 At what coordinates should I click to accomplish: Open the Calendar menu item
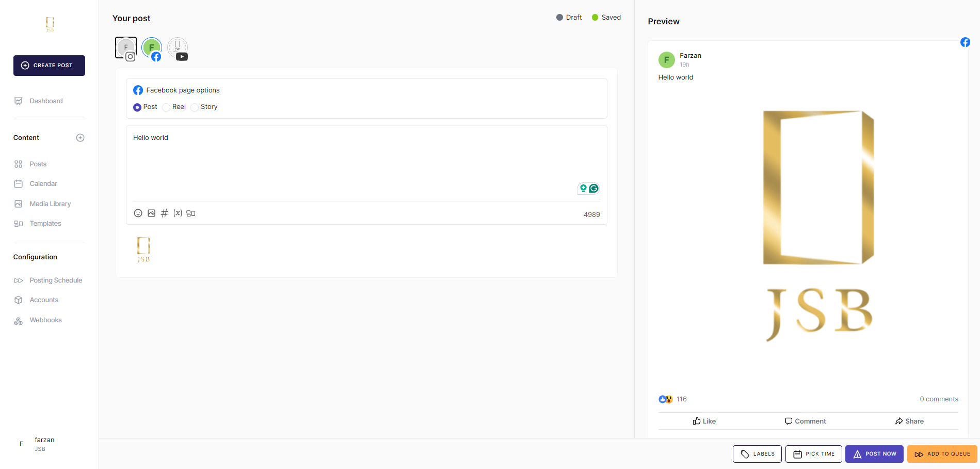(x=43, y=184)
